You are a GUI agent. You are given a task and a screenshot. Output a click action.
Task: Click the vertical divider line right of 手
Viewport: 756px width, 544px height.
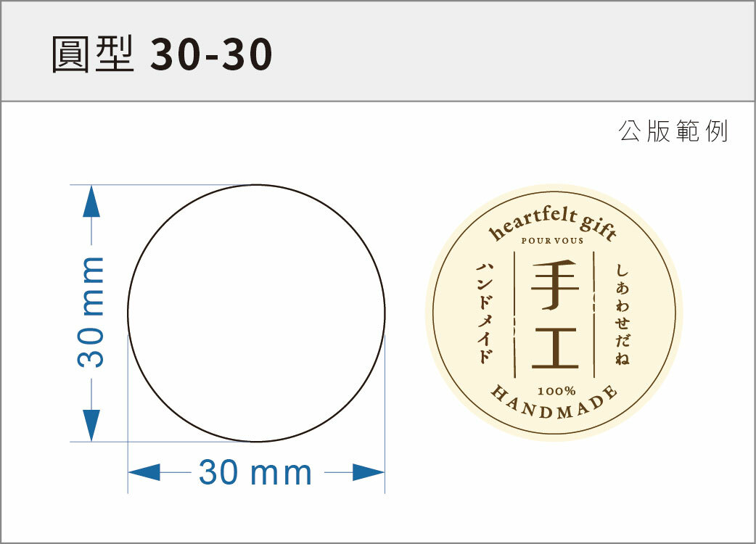[594, 313]
